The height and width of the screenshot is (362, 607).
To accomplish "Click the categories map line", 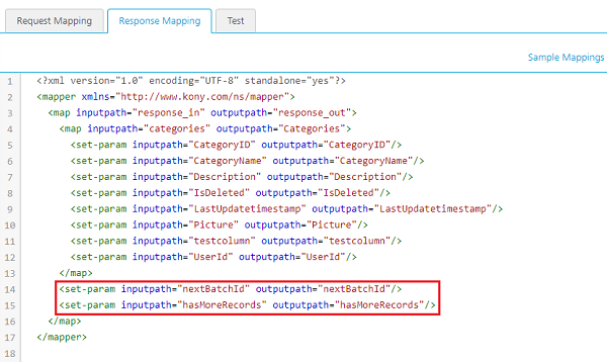I will tap(205, 129).
